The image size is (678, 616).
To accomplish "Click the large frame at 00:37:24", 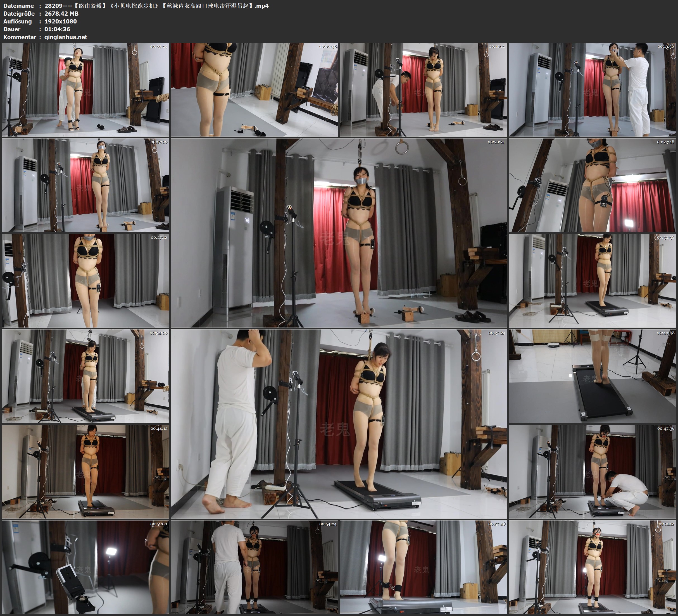I will pos(339,424).
